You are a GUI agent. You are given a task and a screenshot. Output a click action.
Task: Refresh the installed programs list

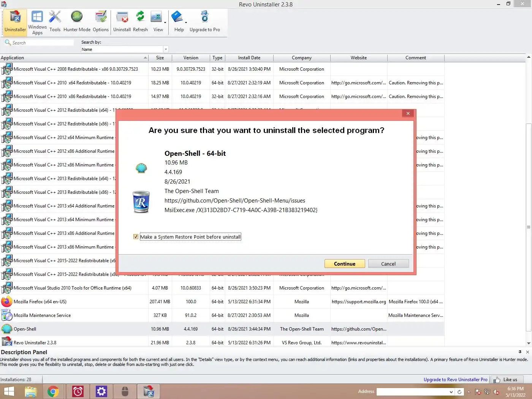[140, 22]
